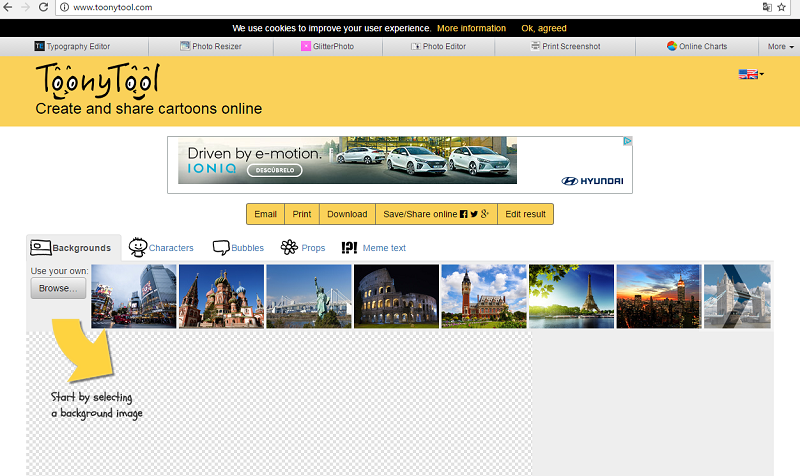Click the Twitter share icon

(x=474, y=214)
